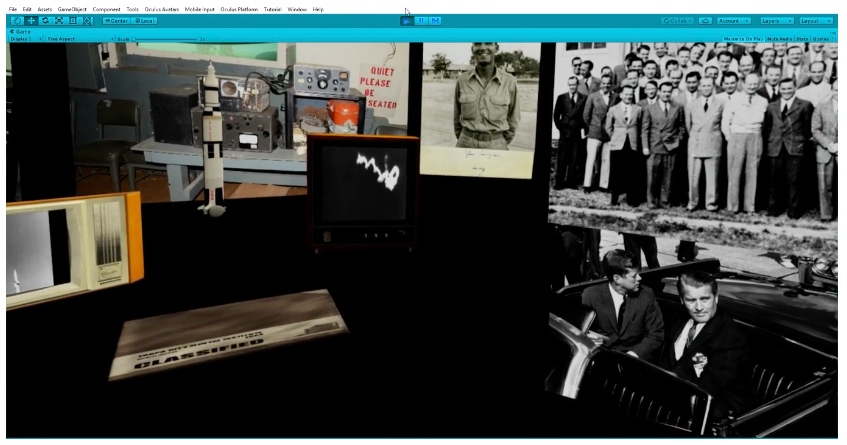
Task: Toggle the Stats overlay
Action: pyautogui.click(x=802, y=39)
